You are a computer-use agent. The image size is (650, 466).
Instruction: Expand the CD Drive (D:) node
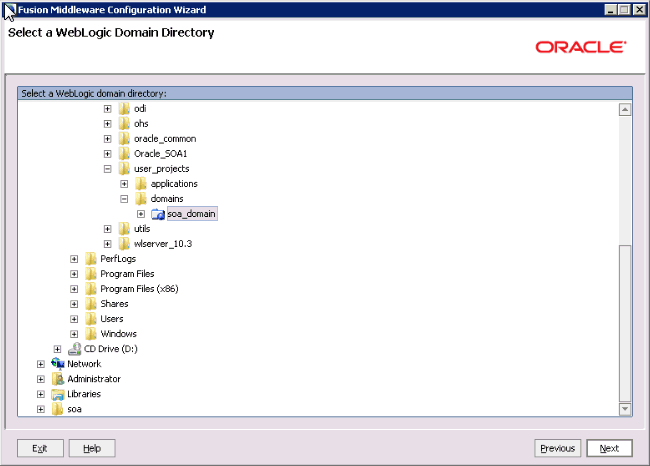(57, 349)
